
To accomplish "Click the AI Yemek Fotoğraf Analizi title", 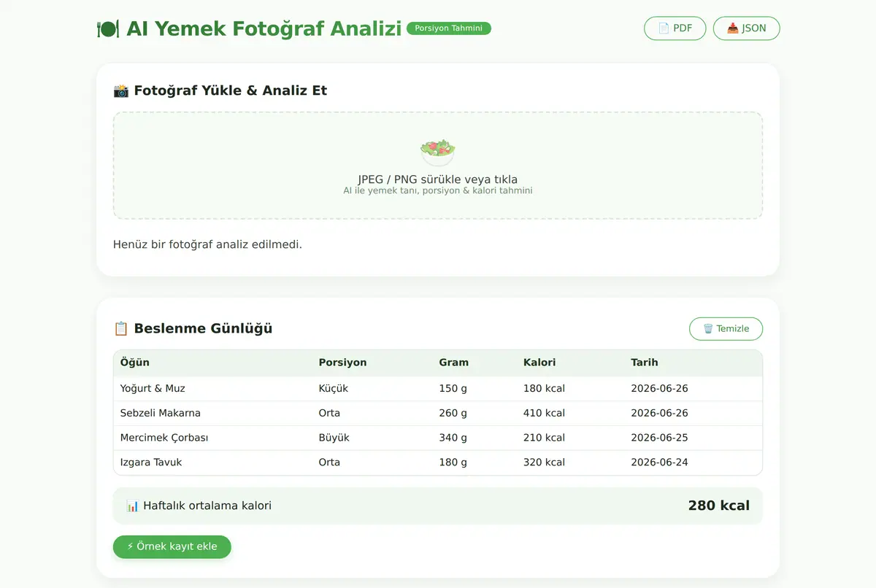I will [264, 29].
